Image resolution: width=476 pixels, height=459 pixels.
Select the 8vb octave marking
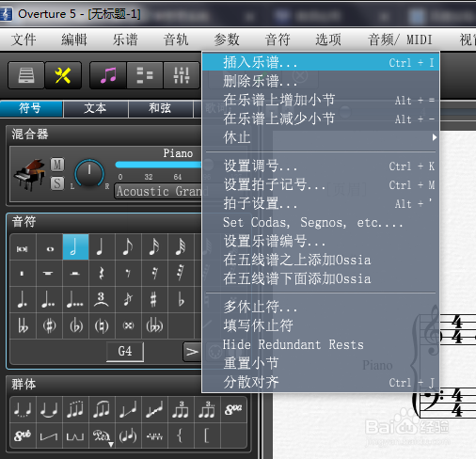pyautogui.click(x=23, y=435)
